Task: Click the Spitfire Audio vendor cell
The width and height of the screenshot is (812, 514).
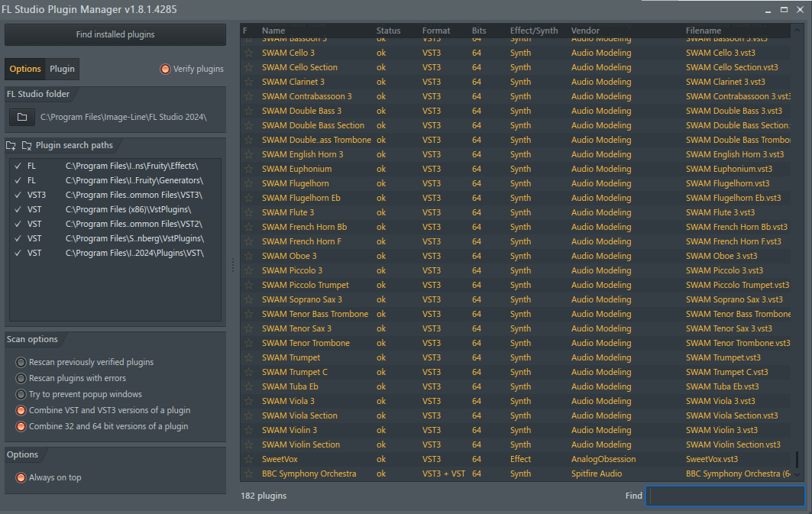Action: pyautogui.click(x=597, y=473)
